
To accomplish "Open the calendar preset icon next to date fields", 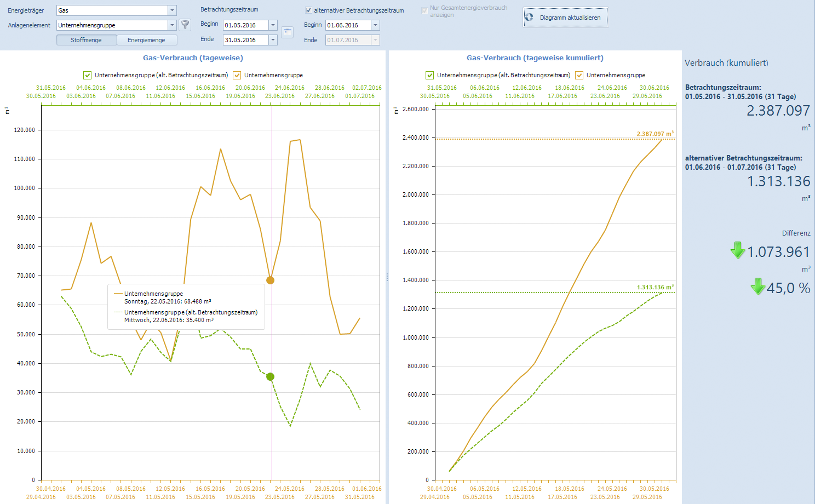I will pos(288,32).
